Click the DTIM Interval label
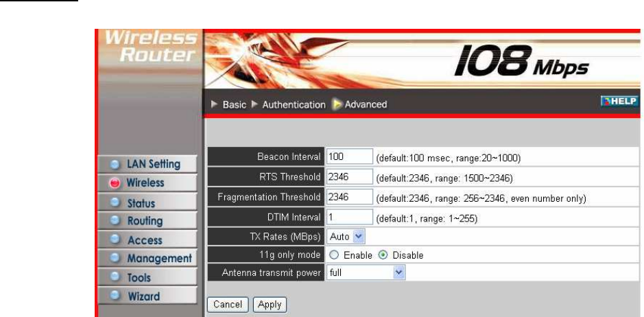The height and width of the screenshot is (317, 644). click(294, 218)
